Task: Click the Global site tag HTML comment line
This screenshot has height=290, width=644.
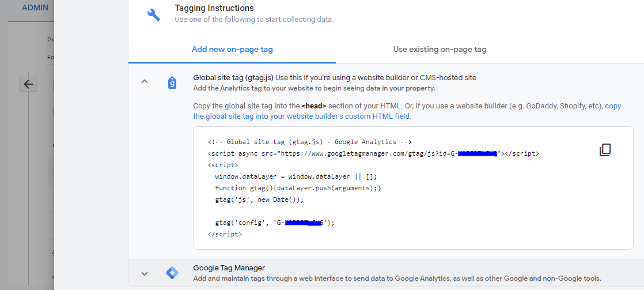Action: [310, 142]
